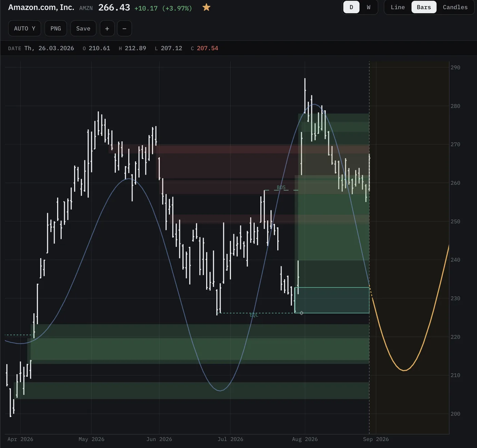The image size is (477, 448).
Task: Click the 230 price axis label
Action: pos(455,298)
